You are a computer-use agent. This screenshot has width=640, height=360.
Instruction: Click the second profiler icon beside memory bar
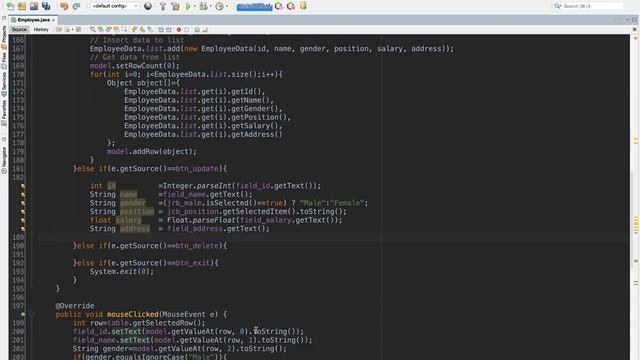(291, 6)
